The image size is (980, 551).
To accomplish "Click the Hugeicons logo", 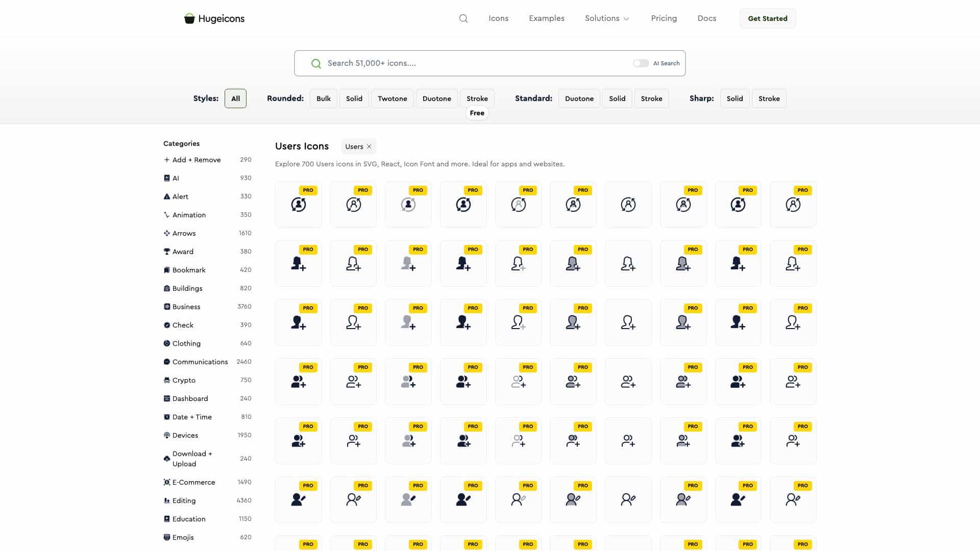I will pyautogui.click(x=214, y=18).
